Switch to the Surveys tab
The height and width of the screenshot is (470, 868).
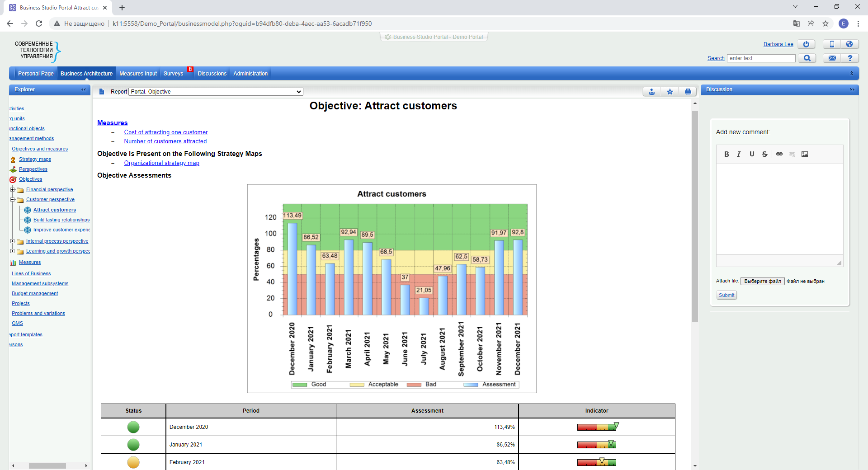click(x=173, y=74)
